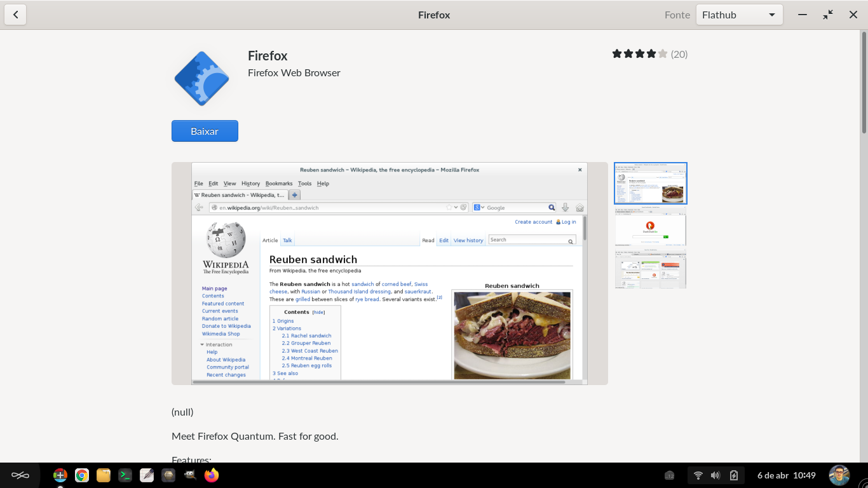Go back using the header arrow button

[15, 15]
